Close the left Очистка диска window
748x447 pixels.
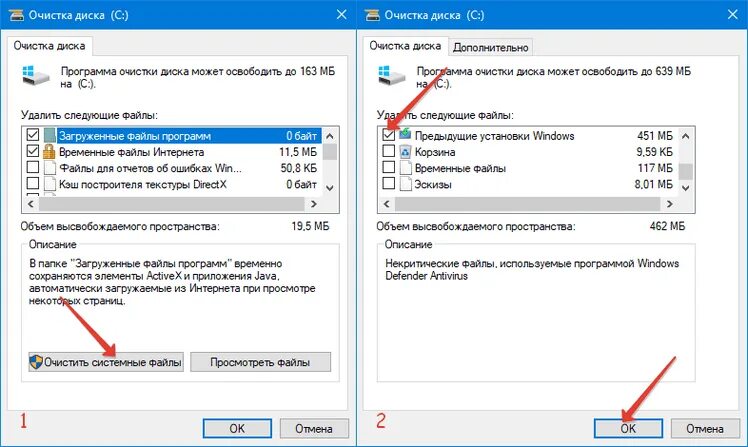tap(342, 15)
